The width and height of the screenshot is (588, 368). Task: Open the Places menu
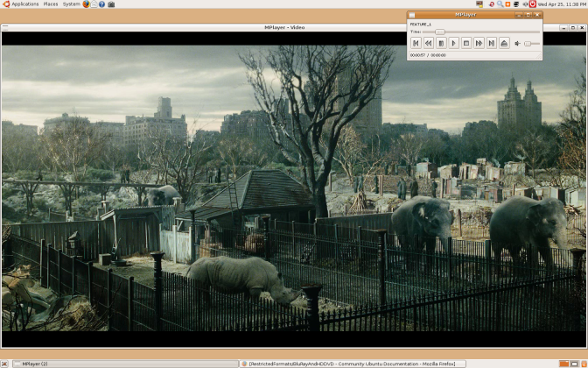(51, 4)
